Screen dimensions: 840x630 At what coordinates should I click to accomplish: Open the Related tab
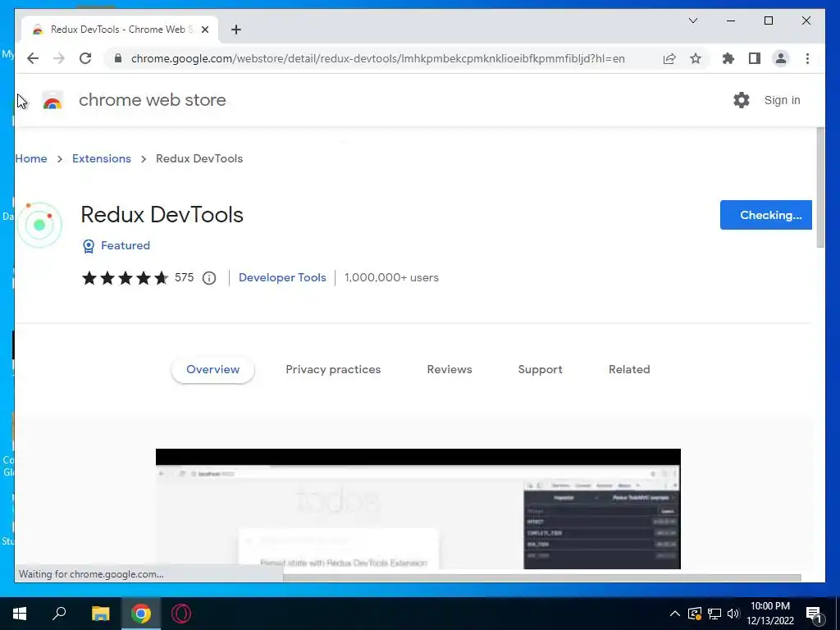629,370
